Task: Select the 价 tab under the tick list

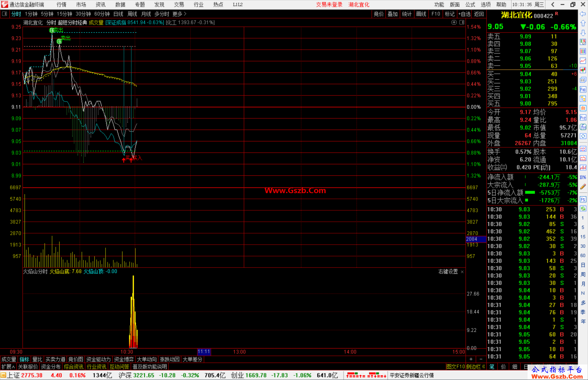Action: pyautogui.click(x=503, y=367)
